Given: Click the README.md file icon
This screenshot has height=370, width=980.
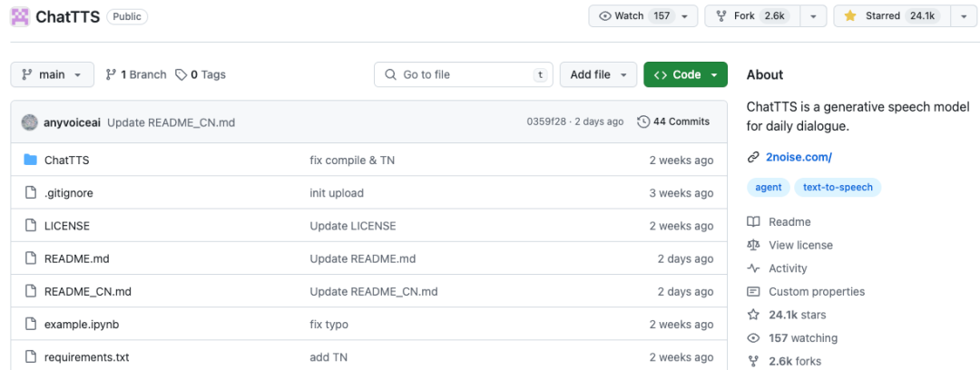Looking at the screenshot, I should click(x=31, y=258).
